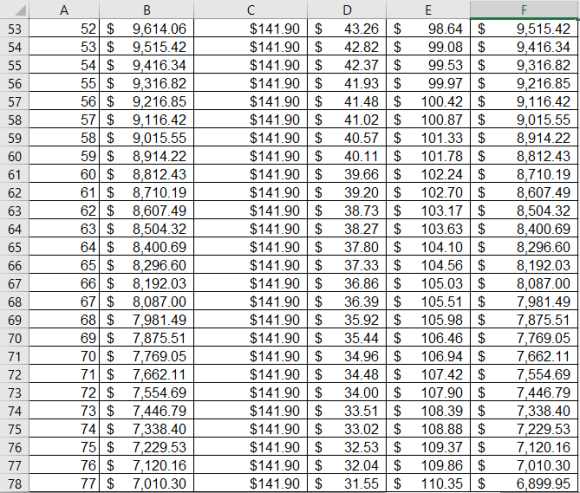Image resolution: width=580 pixels, height=493 pixels.
Task: Select interest cell showing 34.00
Action: 347,393
